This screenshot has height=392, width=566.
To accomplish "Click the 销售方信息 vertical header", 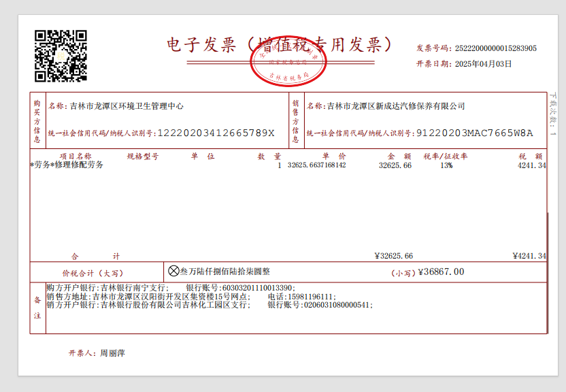I will click(296, 121).
